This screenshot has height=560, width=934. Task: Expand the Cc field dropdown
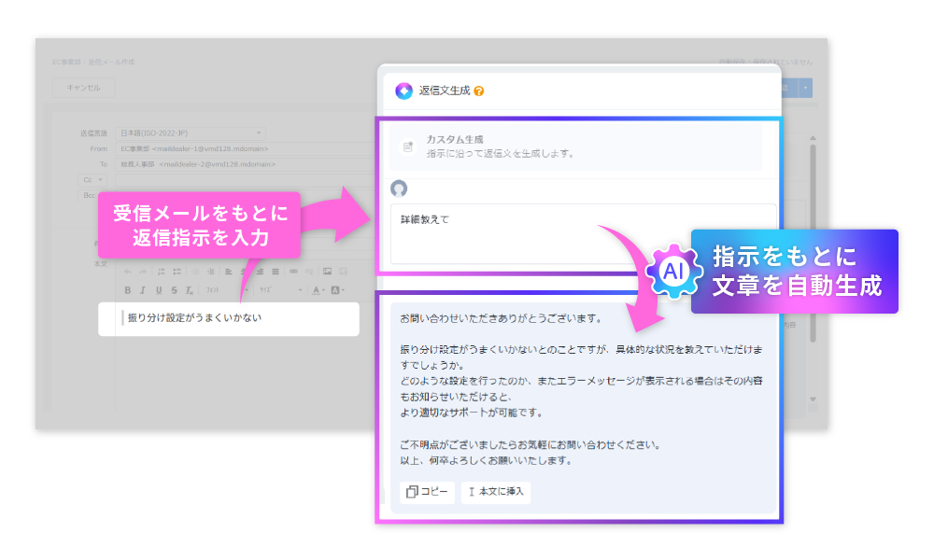[x=101, y=181]
